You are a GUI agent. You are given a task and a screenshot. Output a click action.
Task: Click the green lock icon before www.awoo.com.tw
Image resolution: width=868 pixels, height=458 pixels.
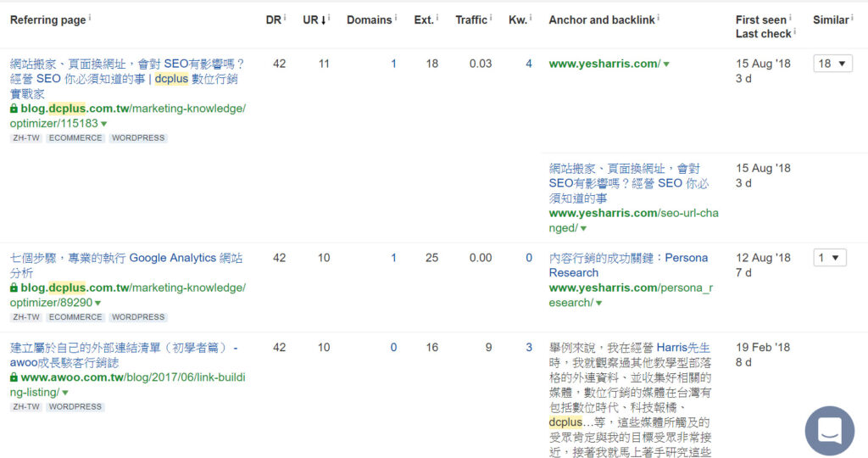tap(14, 377)
